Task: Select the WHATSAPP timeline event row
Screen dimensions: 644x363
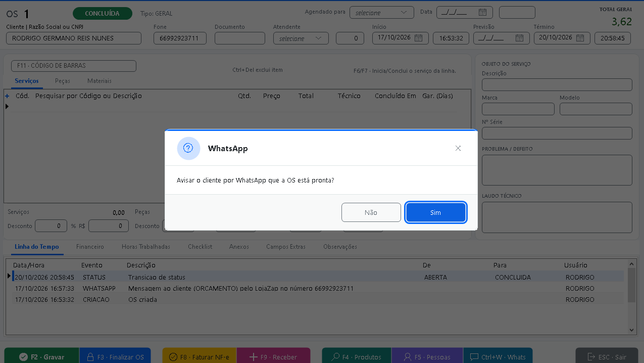Action: tap(318, 288)
